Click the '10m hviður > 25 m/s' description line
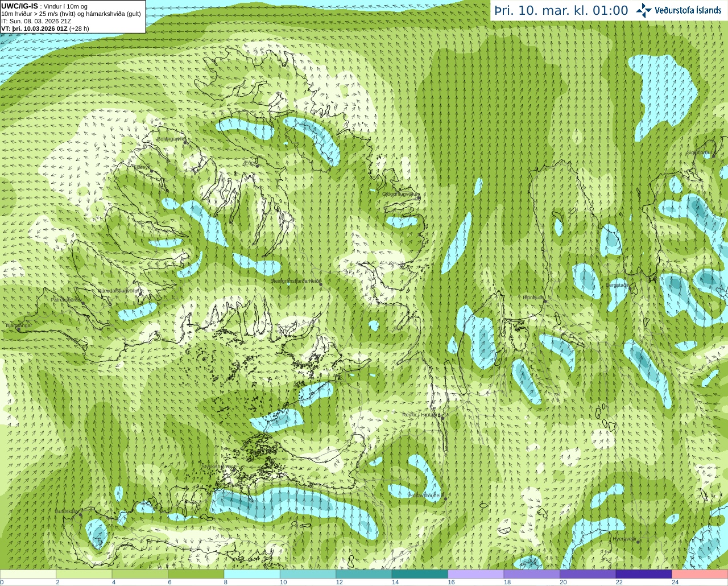The height and width of the screenshot is (586, 728). (71, 14)
